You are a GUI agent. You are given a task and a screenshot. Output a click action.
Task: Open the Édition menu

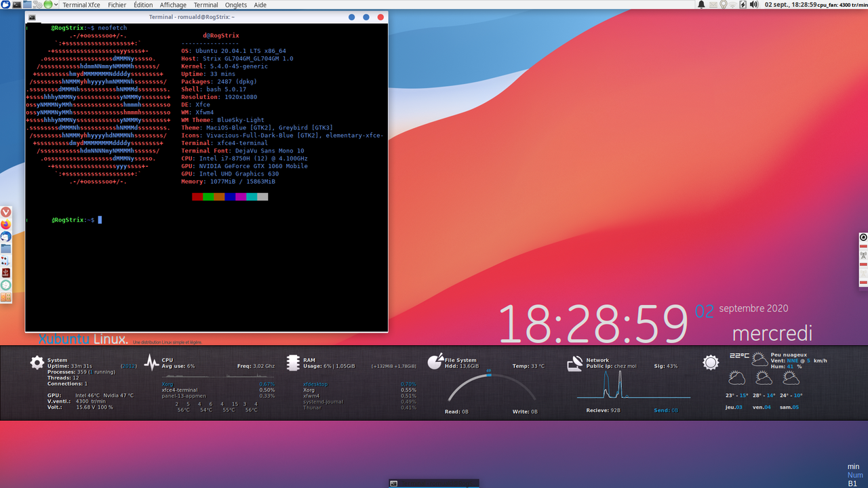tap(143, 5)
